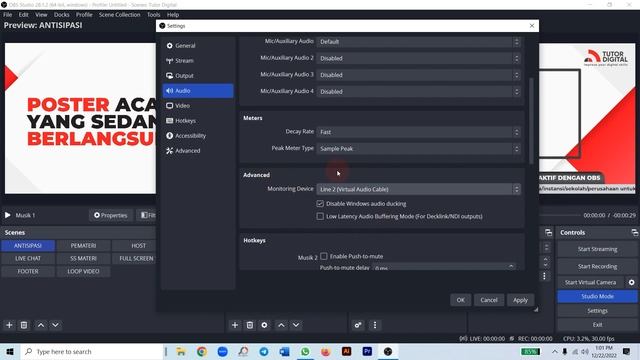Screen dimensions: 640x360
Task: Move source down arrow
Action: point(296,325)
